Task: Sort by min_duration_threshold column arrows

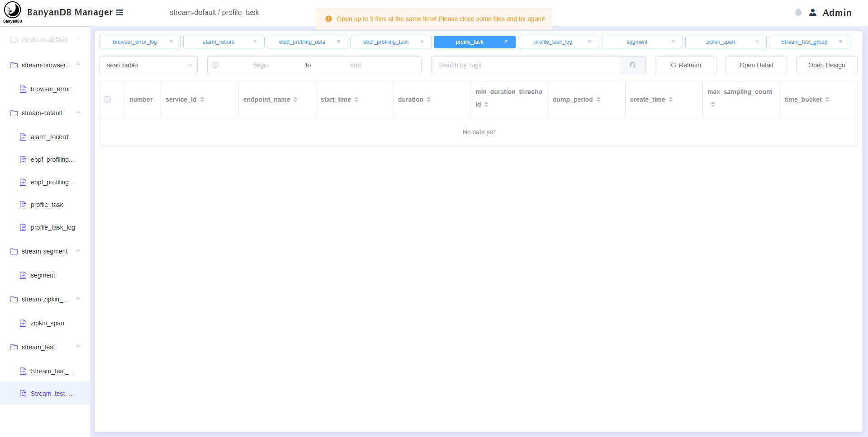Action: point(486,104)
